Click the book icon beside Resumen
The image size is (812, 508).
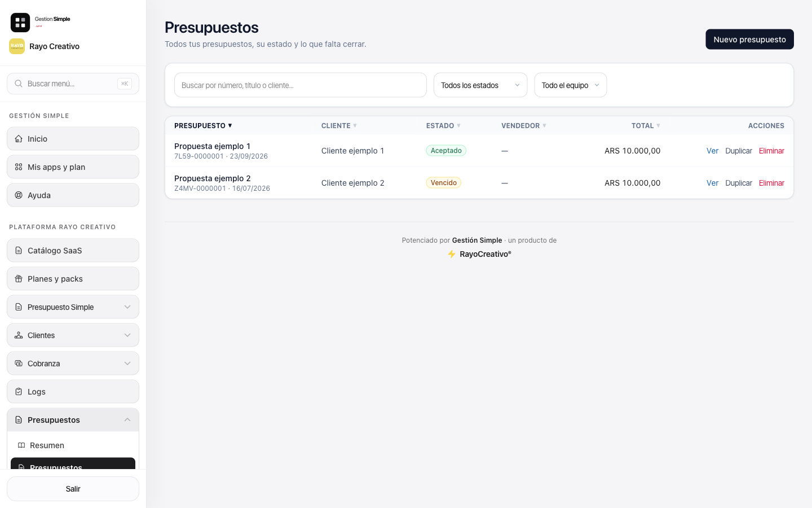pyautogui.click(x=21, y=445)
